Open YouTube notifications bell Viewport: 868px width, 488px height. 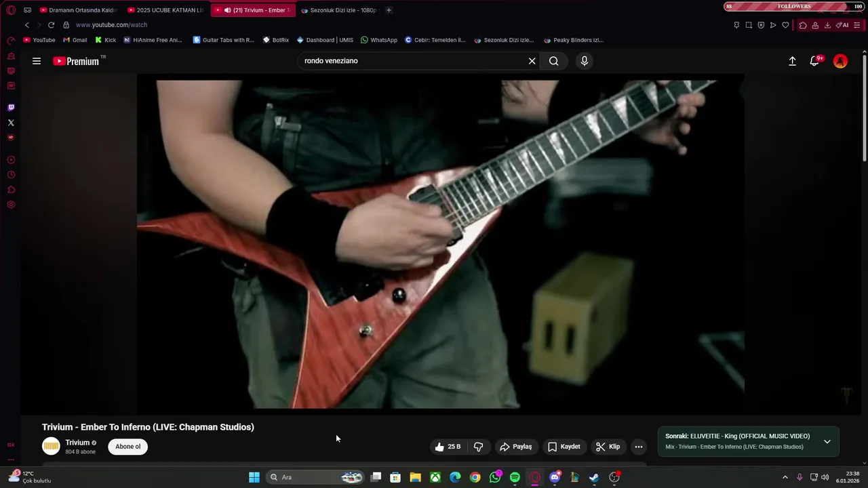coord(815,61)
